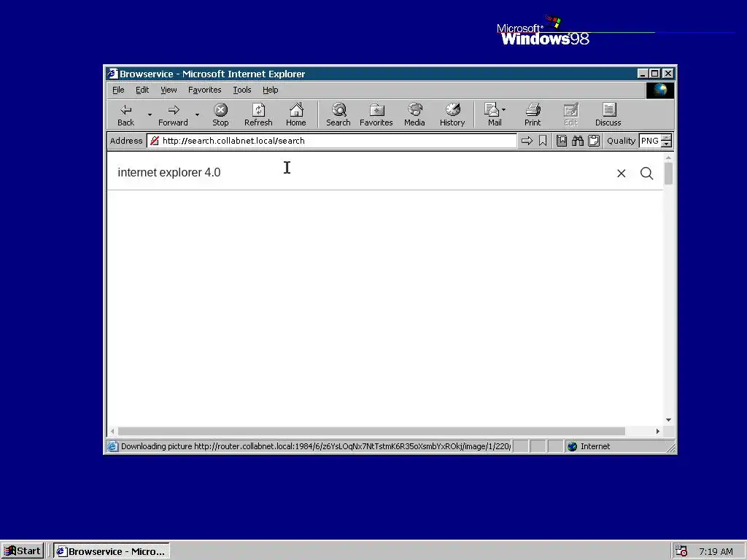Close the Internet Explorer window

point(668,74)
